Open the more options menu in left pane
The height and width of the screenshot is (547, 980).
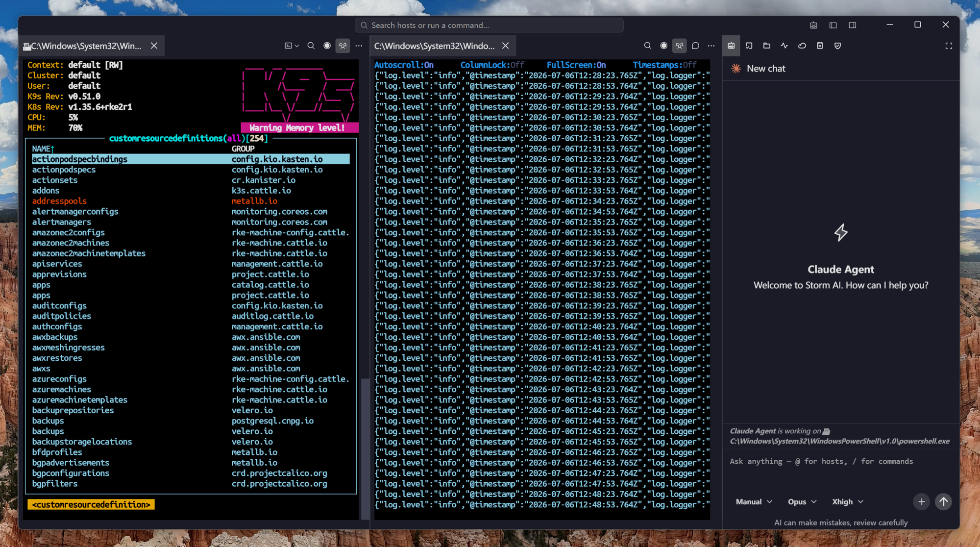359,46
